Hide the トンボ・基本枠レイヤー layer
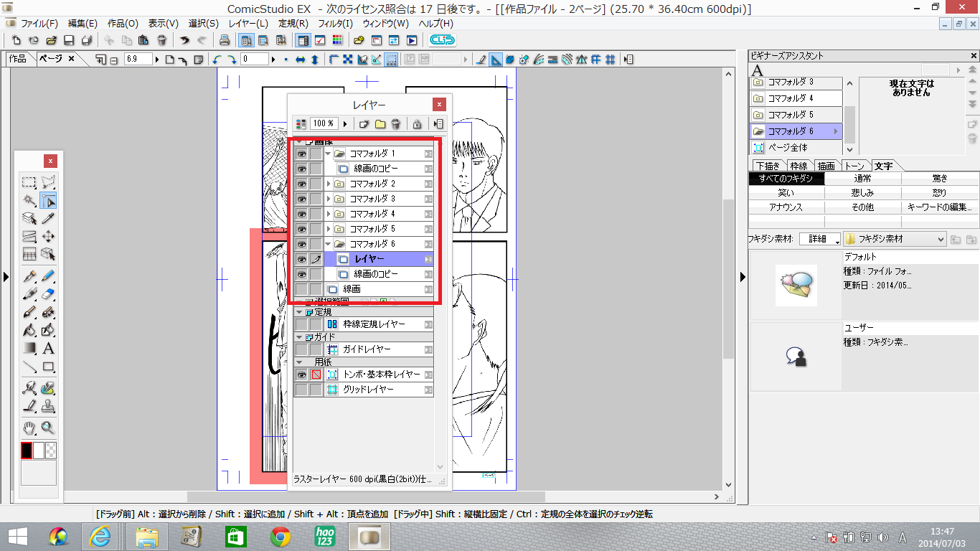980x551 pixels. [x=301, y=375]
